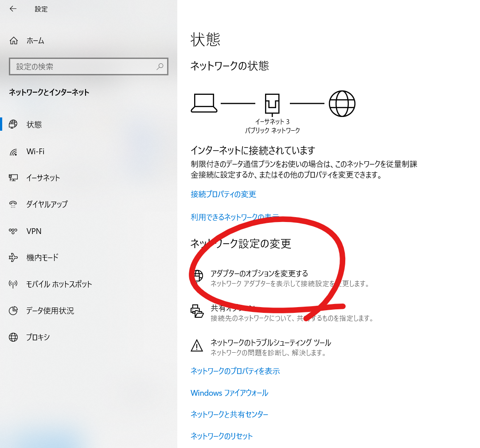The width and height of the screenshot is (480, 448).
Task: Click the ネットワークの状態 heading
Action: [230, 66]
